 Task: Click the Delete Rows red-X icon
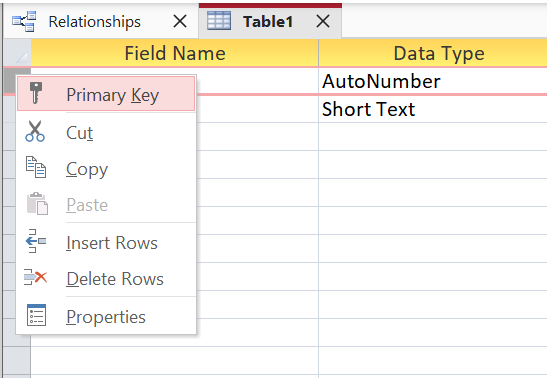tap(36, 278)
